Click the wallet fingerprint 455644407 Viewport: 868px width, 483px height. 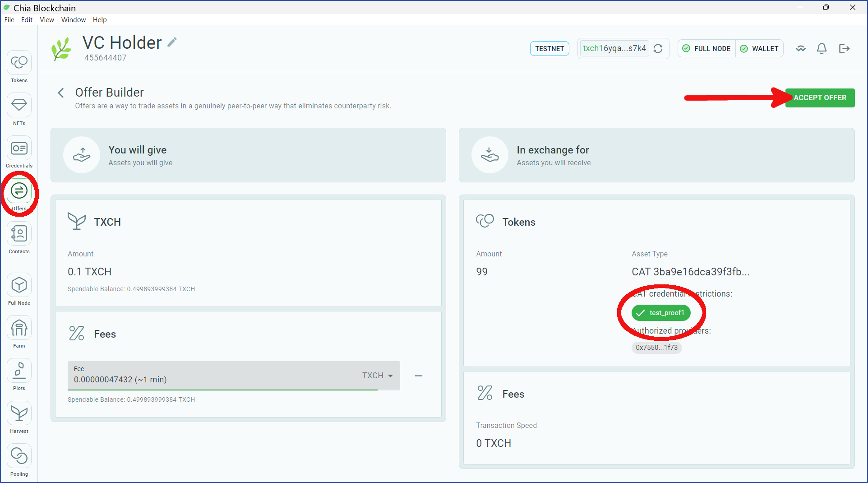[106, 58]
